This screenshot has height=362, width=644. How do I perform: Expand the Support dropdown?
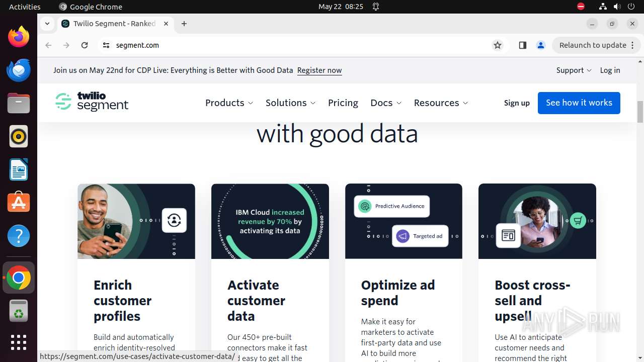pos(574,70)
